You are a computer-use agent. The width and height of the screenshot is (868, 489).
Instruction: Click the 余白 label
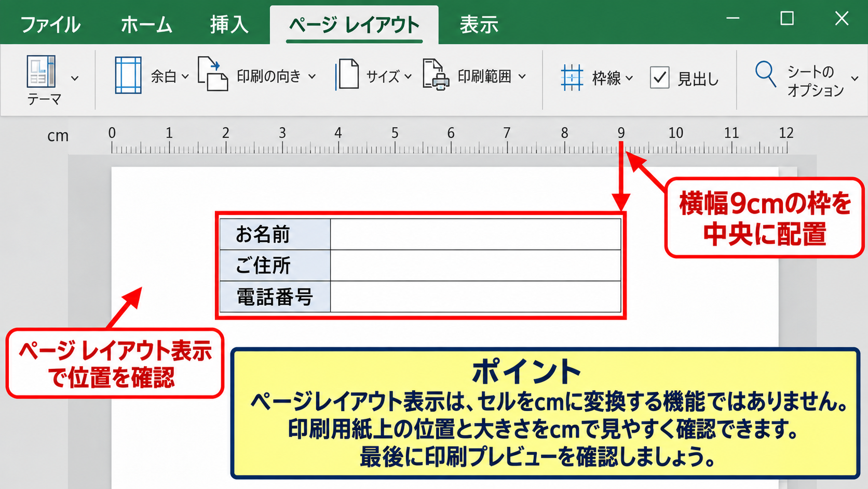[x=164, y=76]
